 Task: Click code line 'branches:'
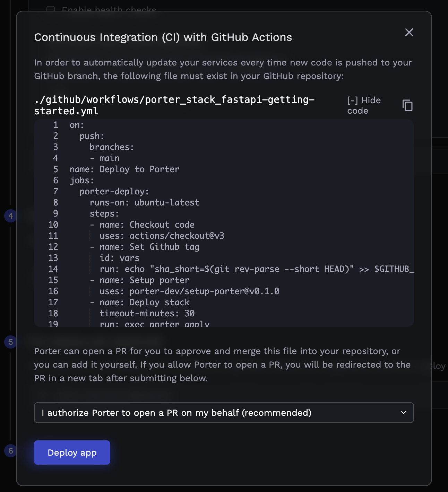[112, 147]
